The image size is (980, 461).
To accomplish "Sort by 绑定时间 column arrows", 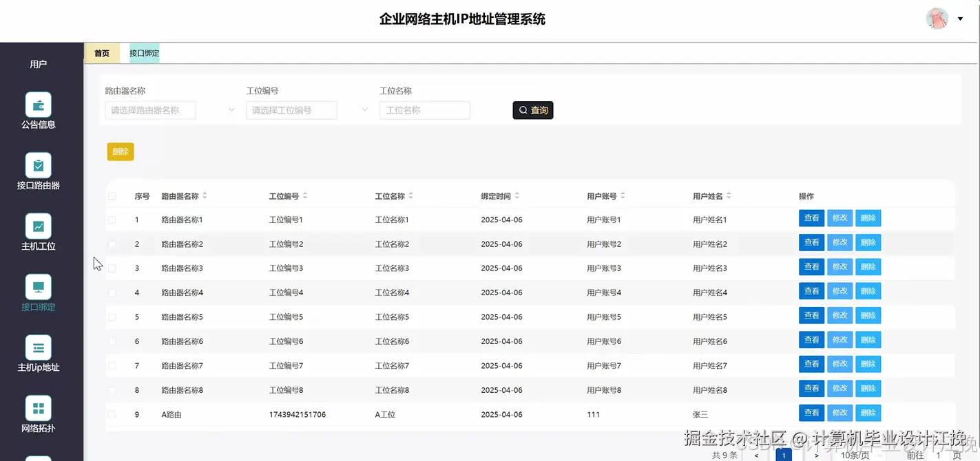I will [517, 196].
